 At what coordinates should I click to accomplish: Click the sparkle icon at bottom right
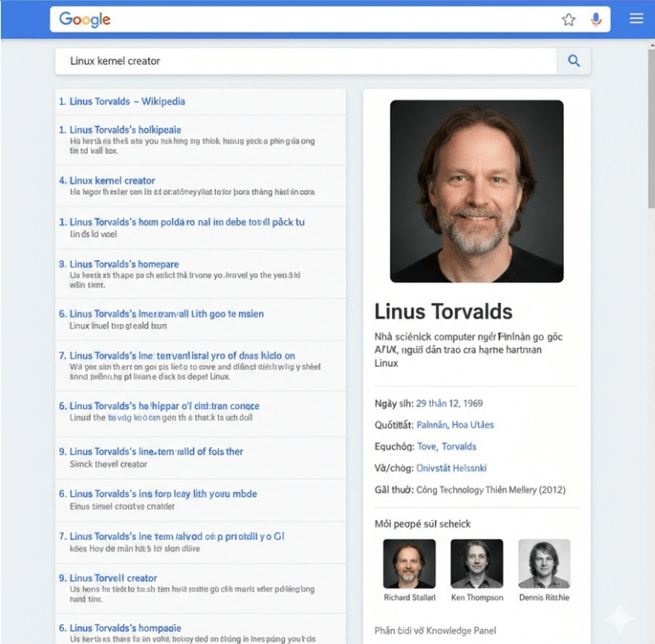pyautogui.click(x=619, y=619)
